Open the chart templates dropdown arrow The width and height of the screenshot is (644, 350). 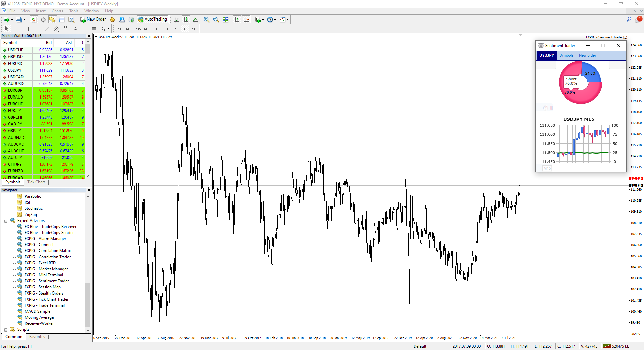coord(288,20)
